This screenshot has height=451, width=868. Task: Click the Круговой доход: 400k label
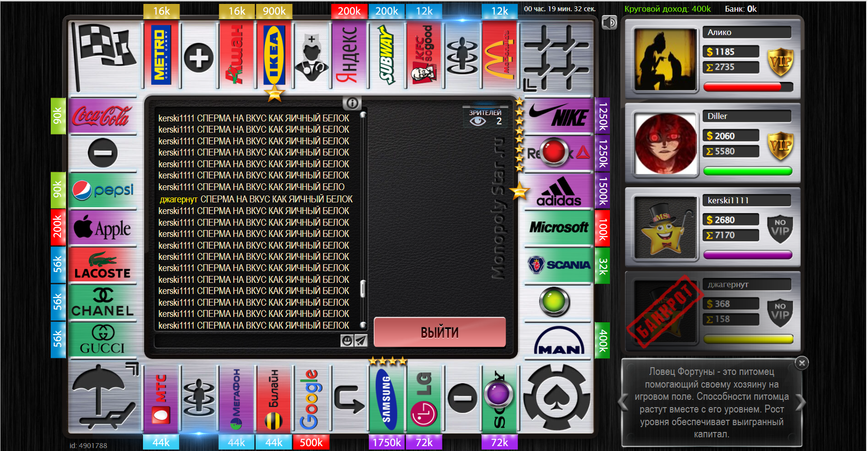667,9
